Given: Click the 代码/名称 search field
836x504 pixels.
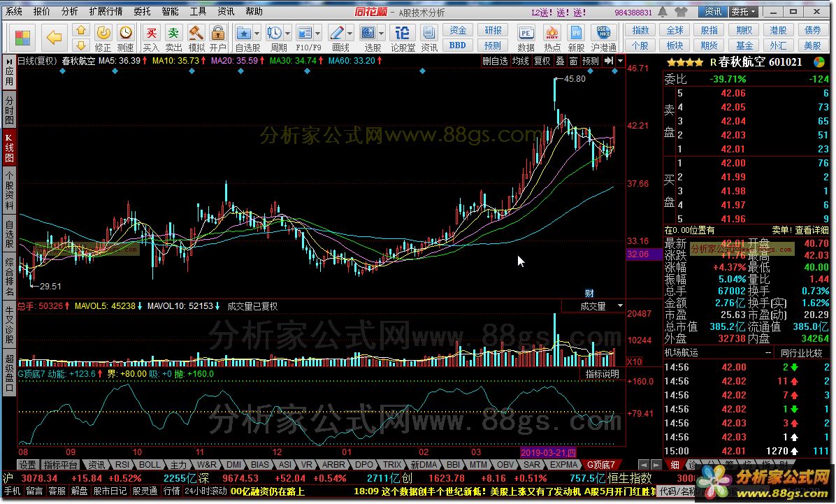Looking at the screenshot, I should 677,491.
